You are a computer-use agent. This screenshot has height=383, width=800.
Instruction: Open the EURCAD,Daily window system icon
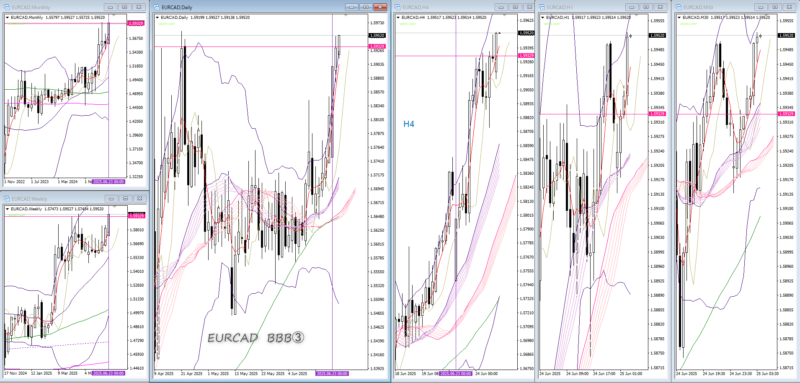click(x=156, y=7)
